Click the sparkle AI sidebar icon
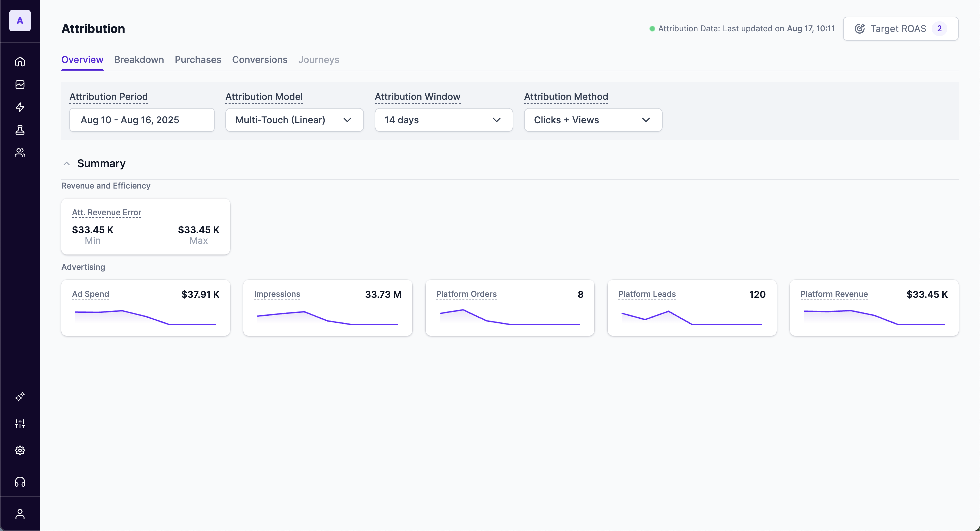This screenshot has height=531, width=980. pyautogui.click(x=20, y=397)
